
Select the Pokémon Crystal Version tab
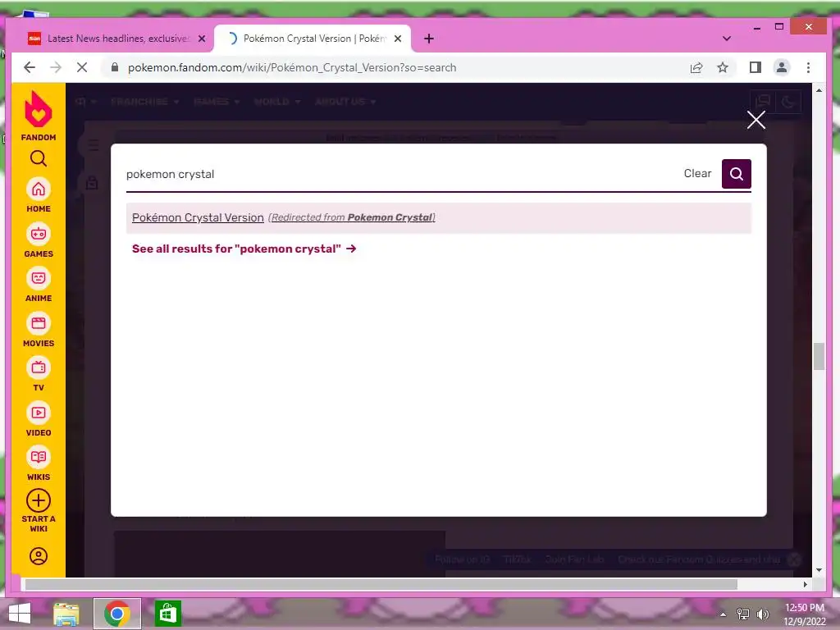[x=313, y=39]
